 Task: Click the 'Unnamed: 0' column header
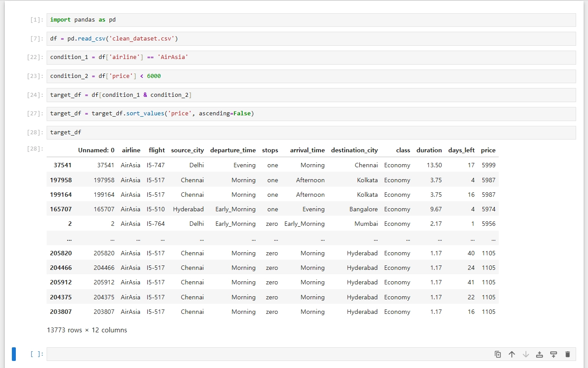coord(96,150)
